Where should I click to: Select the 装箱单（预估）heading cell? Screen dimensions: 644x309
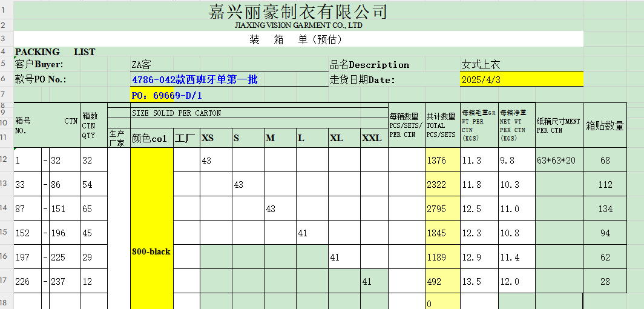(298, 39)
